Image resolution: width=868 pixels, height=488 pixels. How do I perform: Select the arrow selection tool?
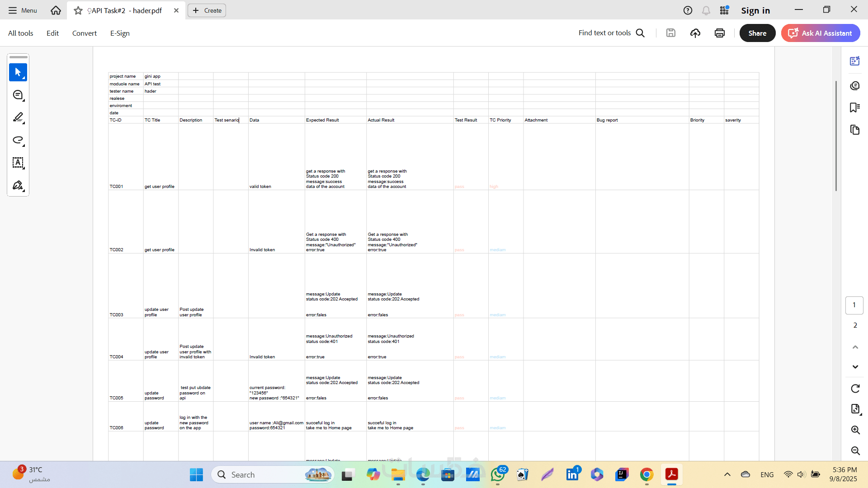pyautogui.click(x=18, y=72)
